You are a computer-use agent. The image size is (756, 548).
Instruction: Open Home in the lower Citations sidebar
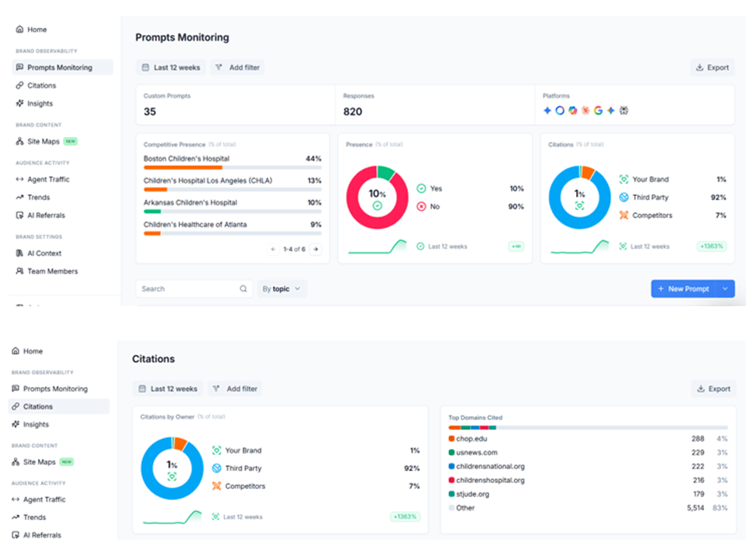point(27,351)
